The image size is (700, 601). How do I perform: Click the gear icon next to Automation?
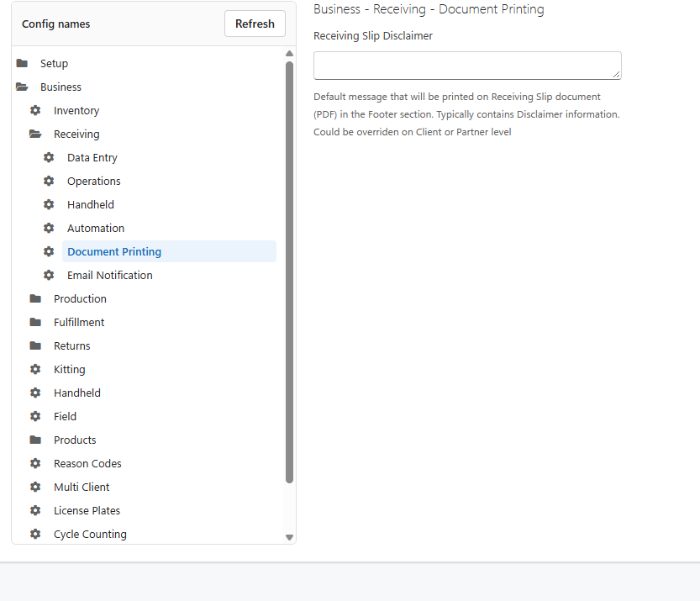pos(49,228)
